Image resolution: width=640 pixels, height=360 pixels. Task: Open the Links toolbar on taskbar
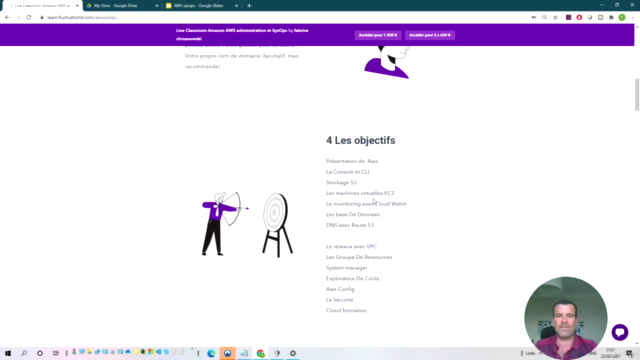[530, 353]
